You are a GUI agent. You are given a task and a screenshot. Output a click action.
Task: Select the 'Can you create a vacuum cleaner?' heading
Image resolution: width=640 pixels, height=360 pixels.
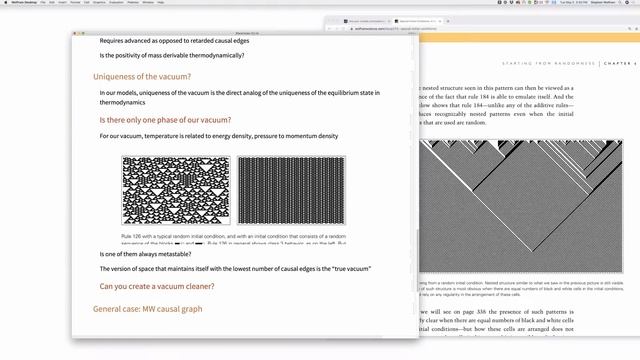point(157,287)
